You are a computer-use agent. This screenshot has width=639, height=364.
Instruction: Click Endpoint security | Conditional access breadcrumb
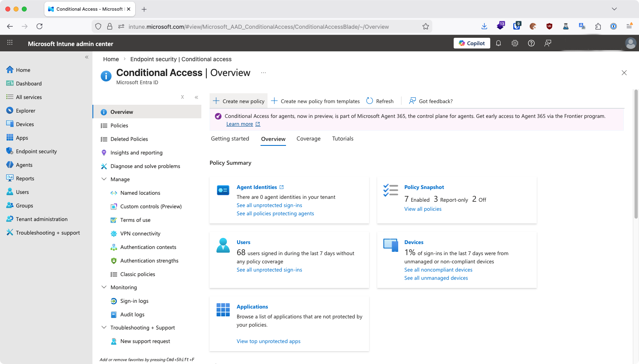[x=181, y=59]
